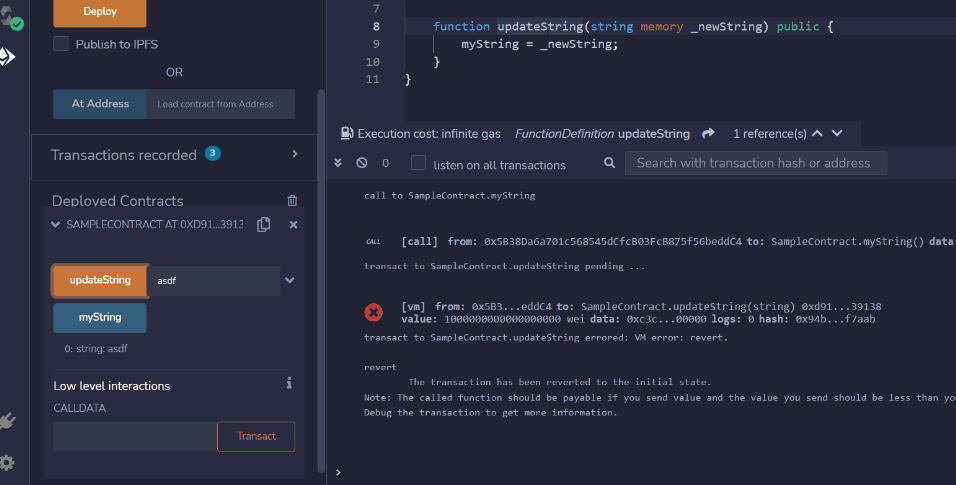Clear the terminal console
956x485 pixels.
pos(362,163)
